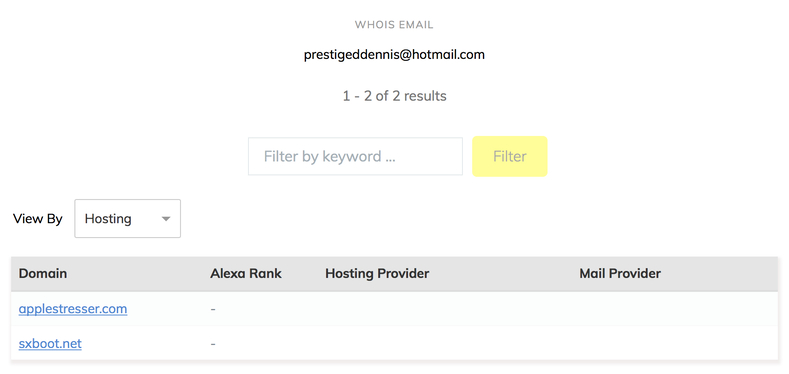
Task: Click the Filter by keyword input field
Action: point(355,156)
